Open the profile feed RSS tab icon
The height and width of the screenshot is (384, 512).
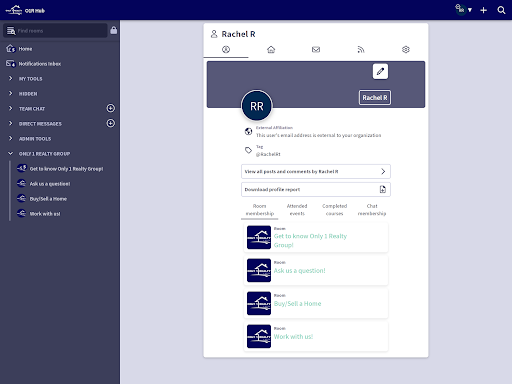point(361,50)
